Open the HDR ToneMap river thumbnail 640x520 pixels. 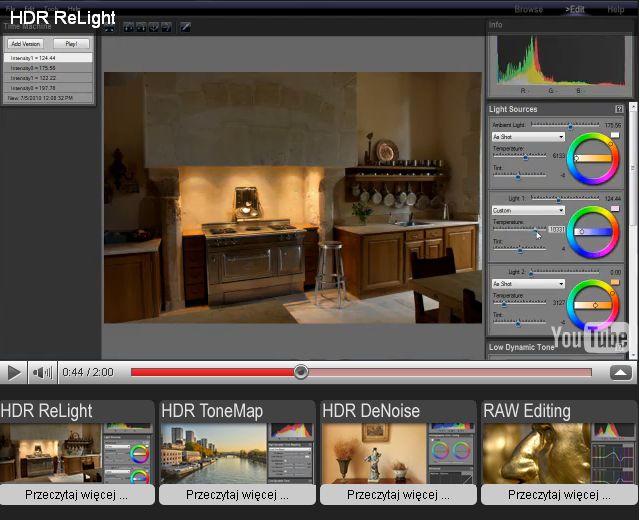(237, 453)
